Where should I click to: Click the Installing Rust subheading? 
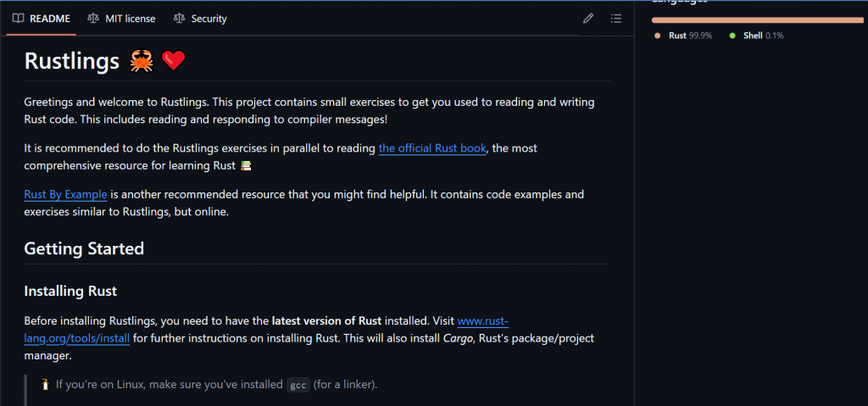point(70,292)
